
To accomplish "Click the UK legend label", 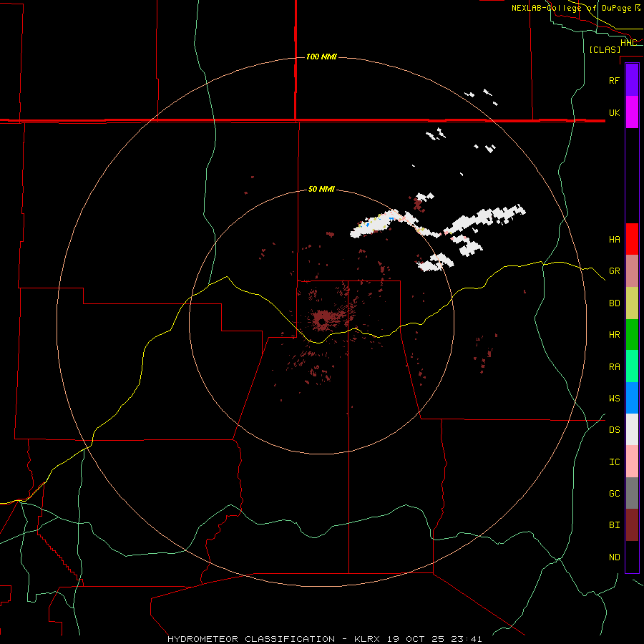I will [614, 112].
